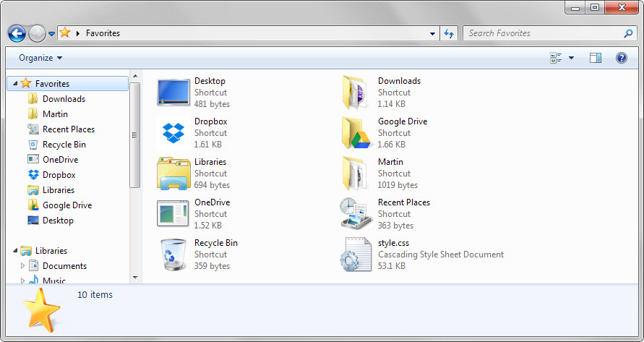Click Favorites breadcrumb in the address bar
The image size is (644, 342).
pyautogui.click(x=103, y=33)
